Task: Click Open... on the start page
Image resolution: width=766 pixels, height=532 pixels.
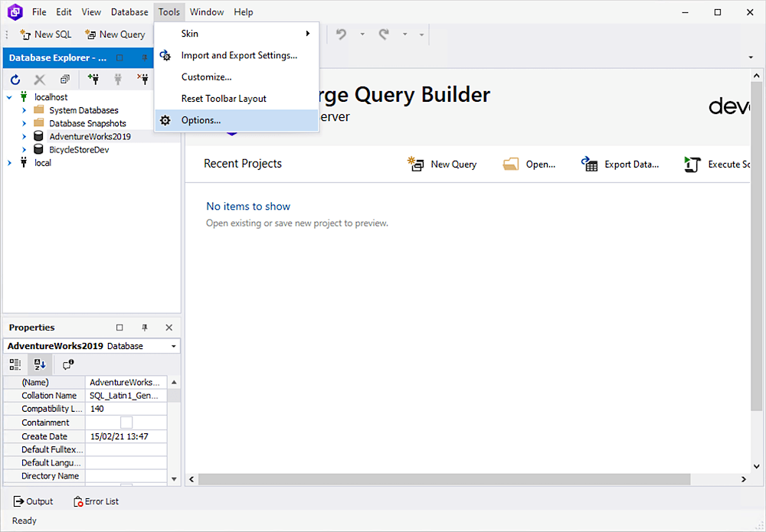Action: tap(529, 165)
